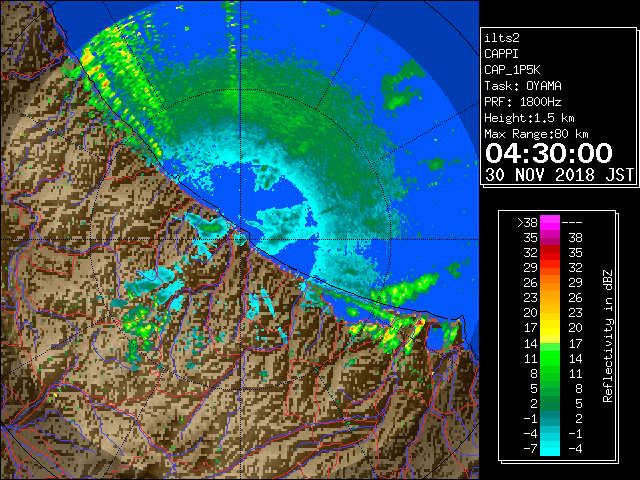
Task: Click the 'CAP_1P5K' text
Action: tap(512, 70)
